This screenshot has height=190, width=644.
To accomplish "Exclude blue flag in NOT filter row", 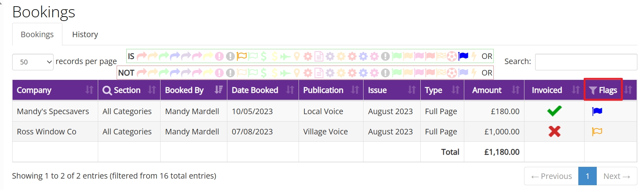I will pos(463,73).
